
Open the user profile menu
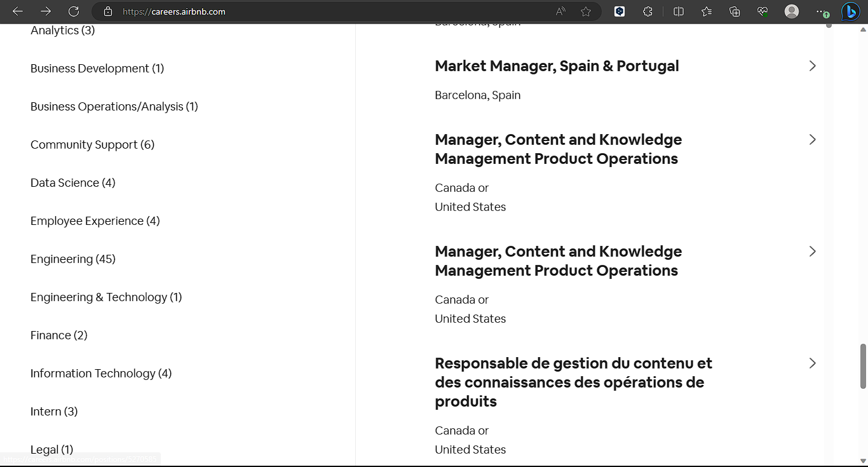pos(792,11)
